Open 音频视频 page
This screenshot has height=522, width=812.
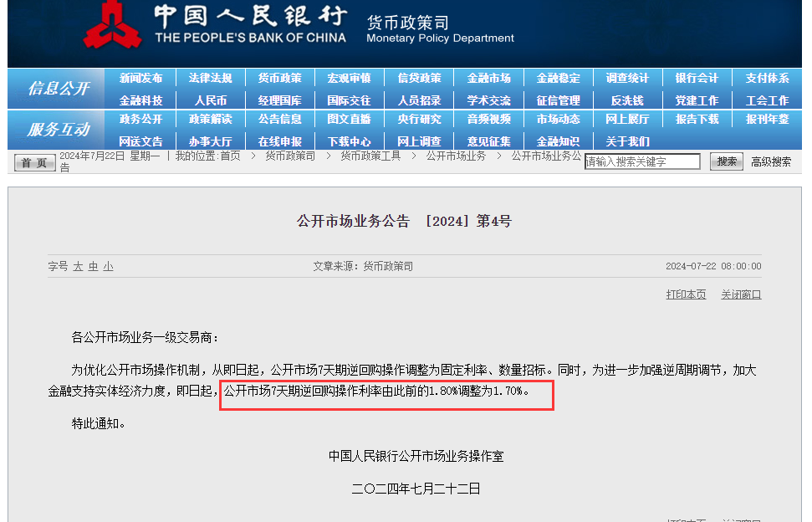tap(489, 119)
